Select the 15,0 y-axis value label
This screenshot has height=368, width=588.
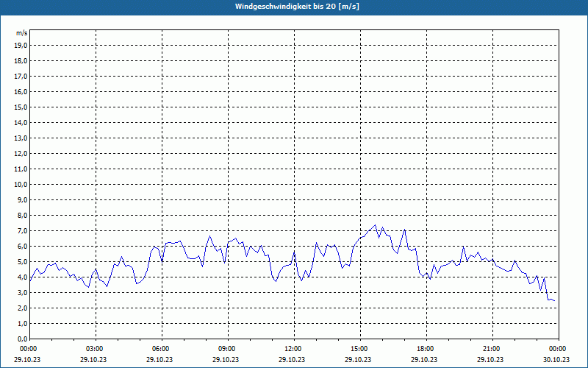coord(21,107)
